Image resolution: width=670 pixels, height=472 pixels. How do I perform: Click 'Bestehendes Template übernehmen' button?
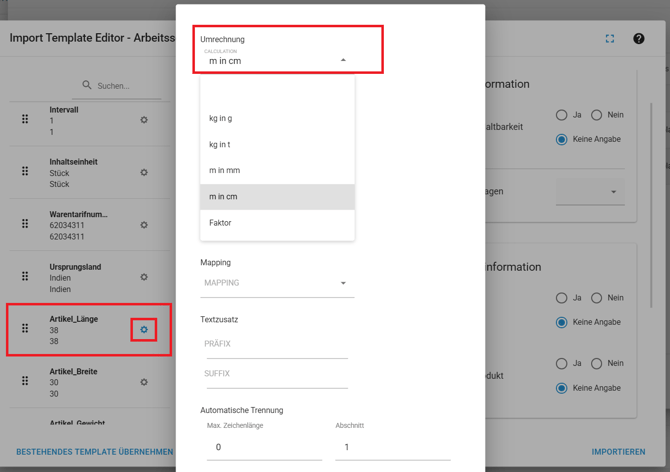click(94, 452)
